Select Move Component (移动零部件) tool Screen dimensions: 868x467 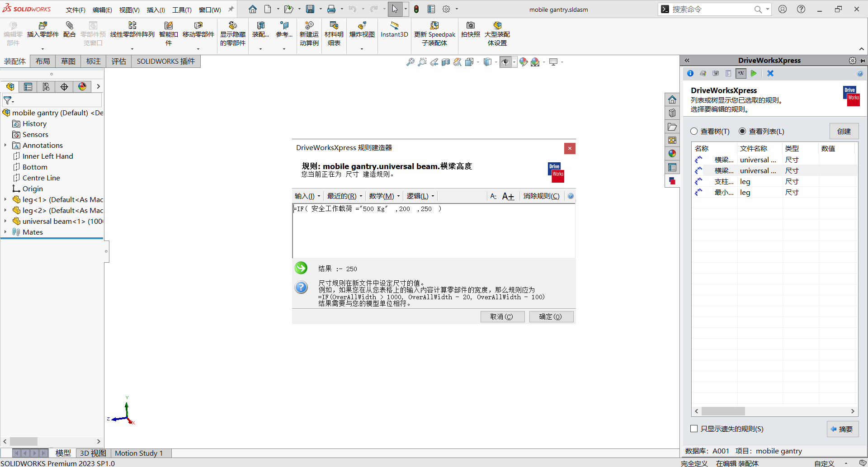[x=198, y=30]
